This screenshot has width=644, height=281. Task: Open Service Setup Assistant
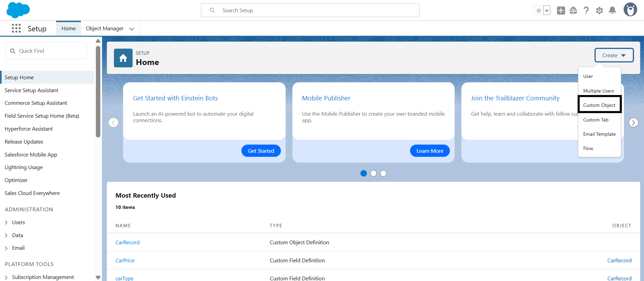point(31,90)
